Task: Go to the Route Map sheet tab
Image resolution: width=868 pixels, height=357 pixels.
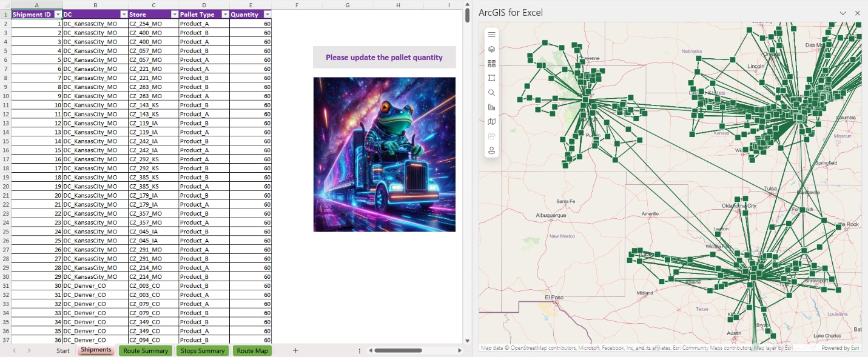Action: (x=252, y=351)
